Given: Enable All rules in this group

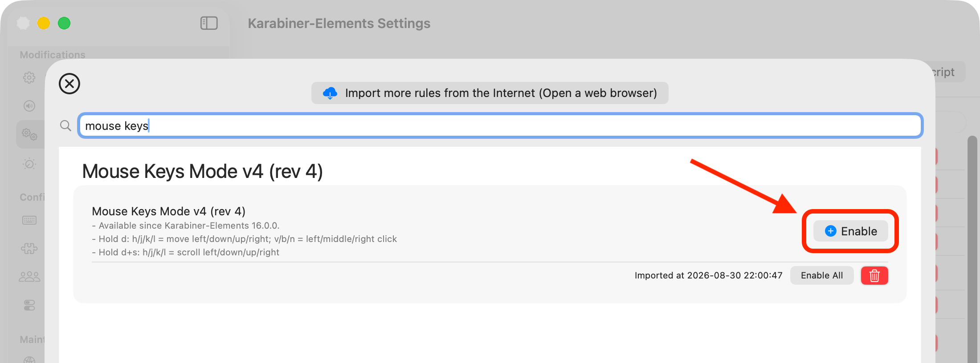Looking at the screenshot, I should pos(822,275).
